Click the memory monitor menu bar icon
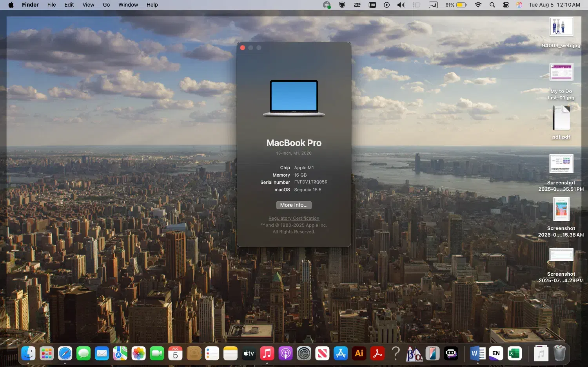 [372, 5]
